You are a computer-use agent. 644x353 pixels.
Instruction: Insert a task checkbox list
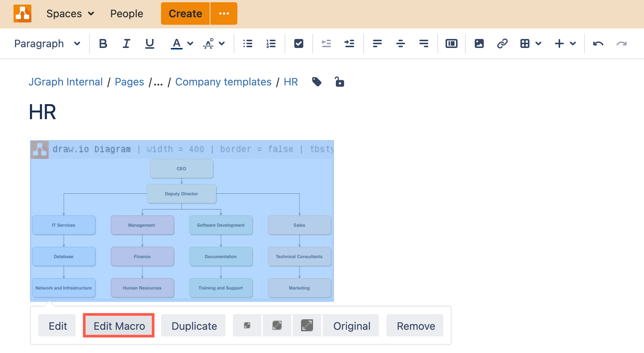(298, 43)
